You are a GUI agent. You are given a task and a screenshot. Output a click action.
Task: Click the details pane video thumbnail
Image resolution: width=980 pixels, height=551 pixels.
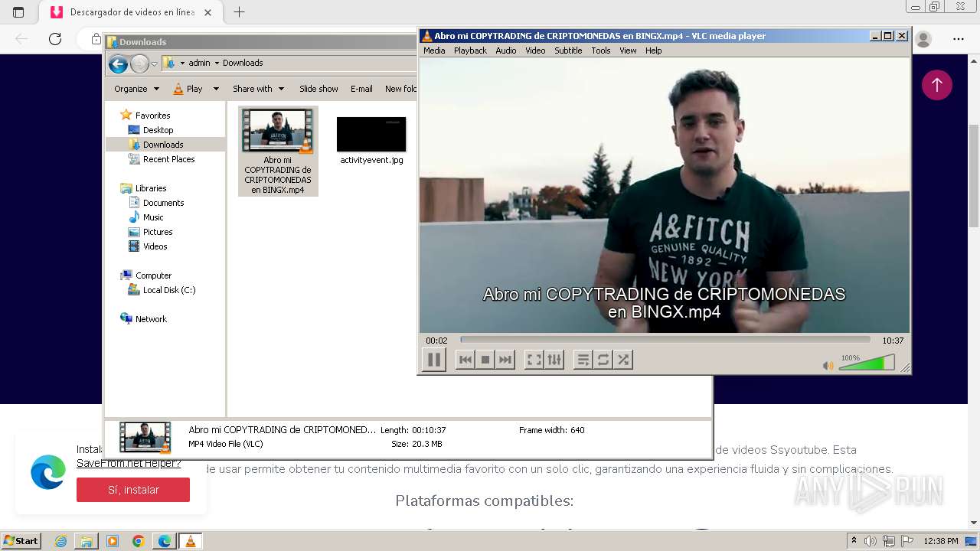coord(145,438)
